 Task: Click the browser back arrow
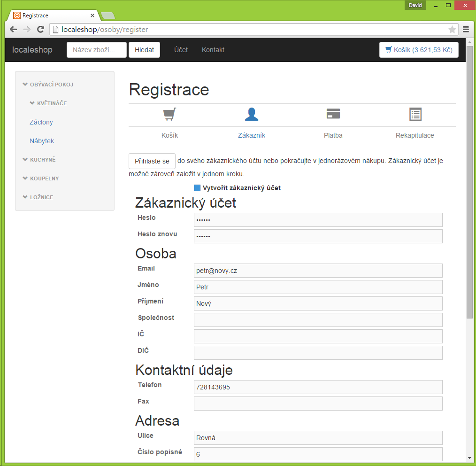click(x=13, y=30)
